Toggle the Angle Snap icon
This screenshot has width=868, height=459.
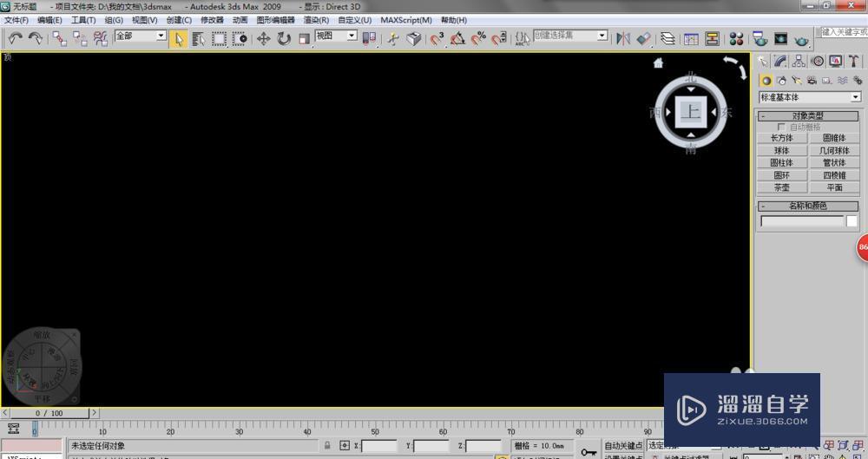coord(457,39)
